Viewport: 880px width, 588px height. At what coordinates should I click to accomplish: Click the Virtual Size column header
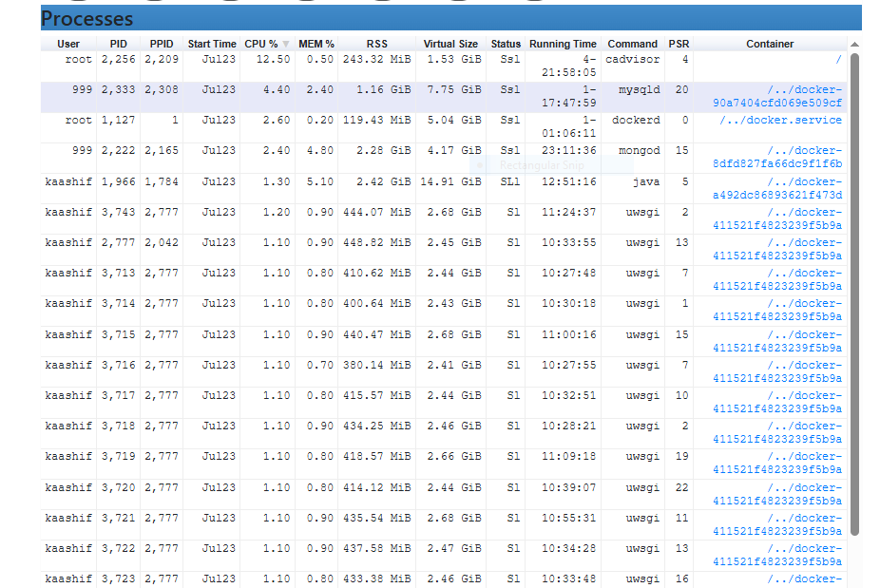[x=450, y=44]
